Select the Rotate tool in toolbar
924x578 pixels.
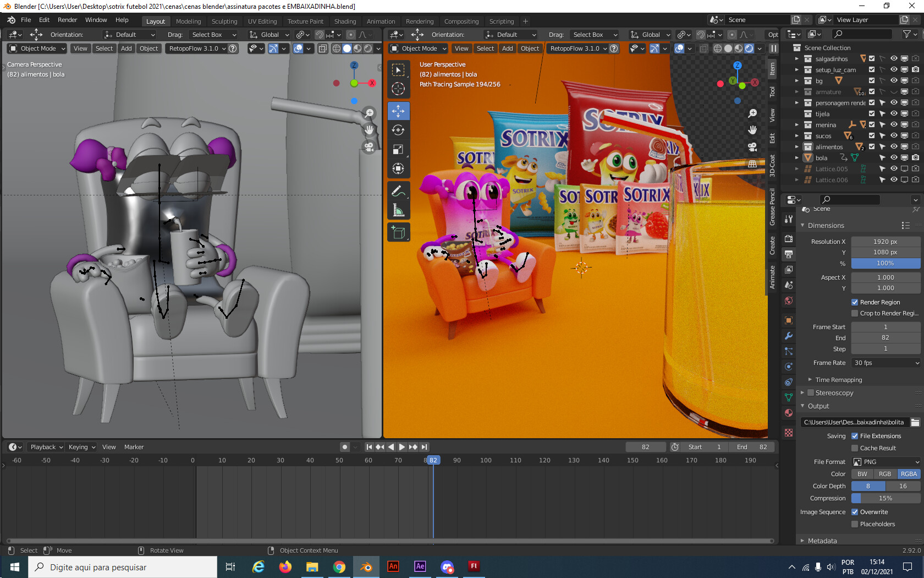[x=398, y=130]
